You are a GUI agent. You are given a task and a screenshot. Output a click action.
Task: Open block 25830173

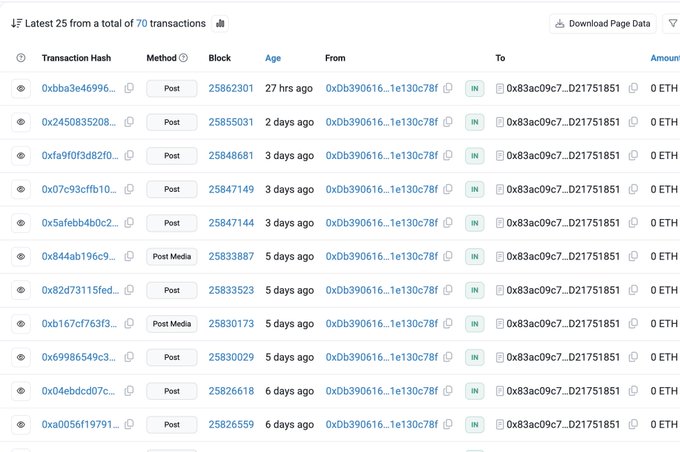(x=231, y=324)
